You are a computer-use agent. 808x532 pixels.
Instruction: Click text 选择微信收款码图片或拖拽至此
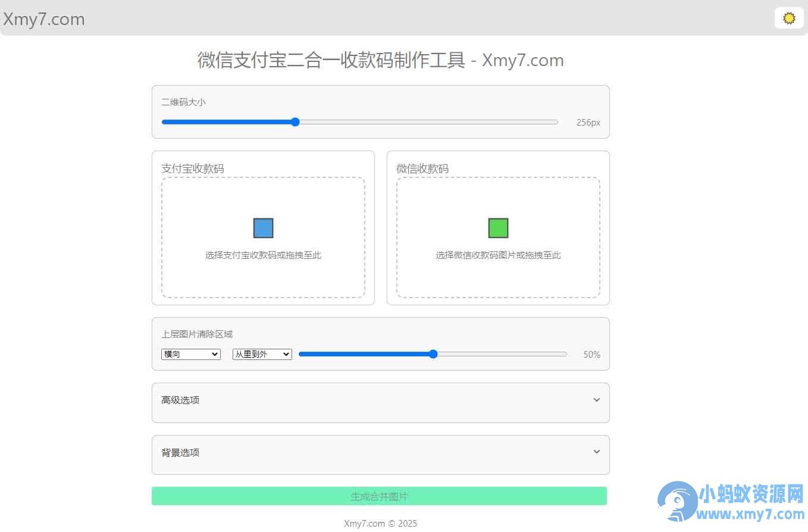click(498, 255)
